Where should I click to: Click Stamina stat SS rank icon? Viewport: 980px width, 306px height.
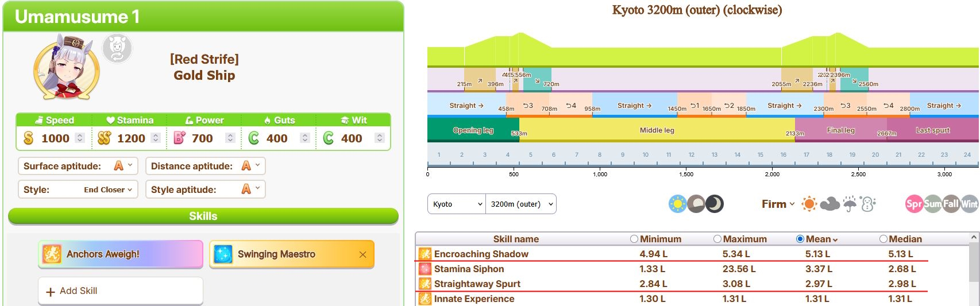[104, 138]
